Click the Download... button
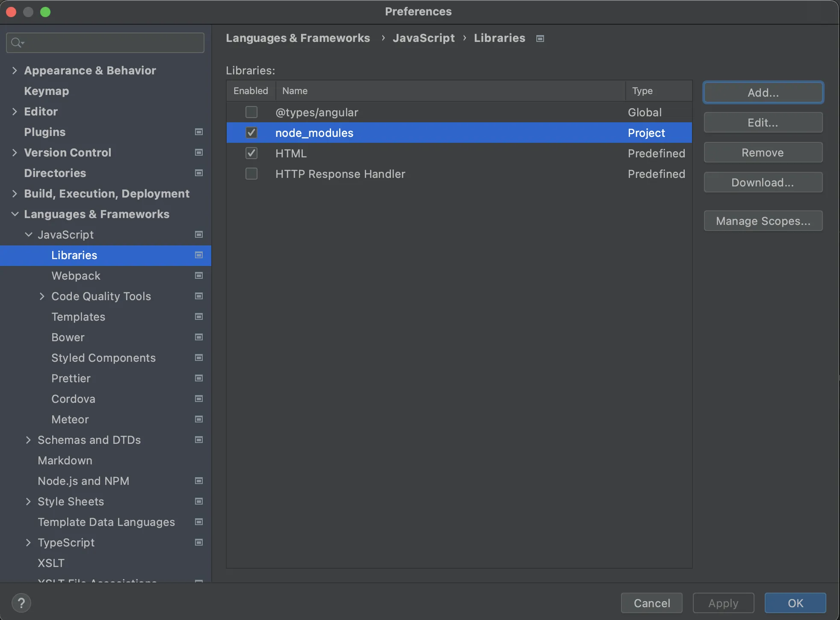 click(x=763, y=183)
